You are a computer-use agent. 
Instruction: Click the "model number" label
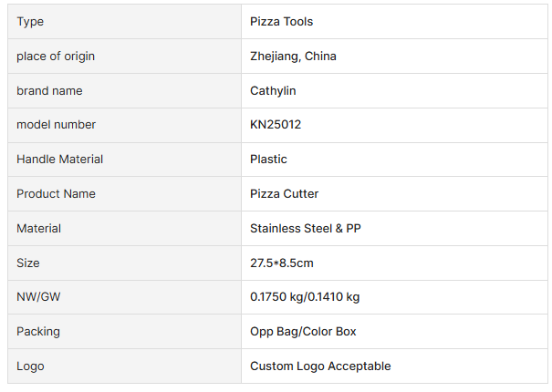[x=56, y=125]
